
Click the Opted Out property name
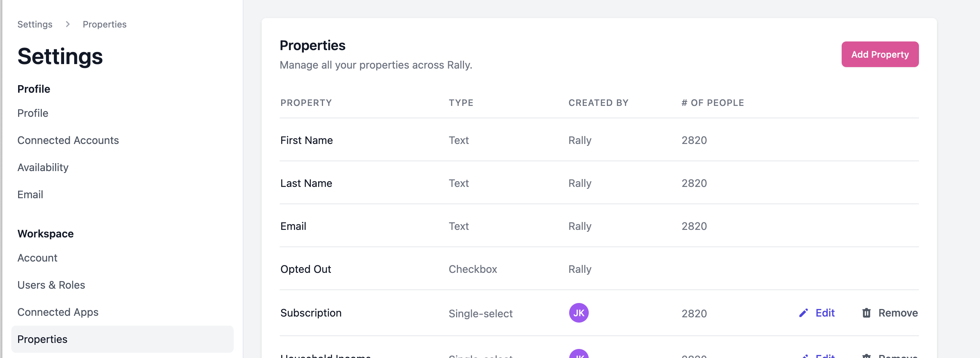coord(305,269)
